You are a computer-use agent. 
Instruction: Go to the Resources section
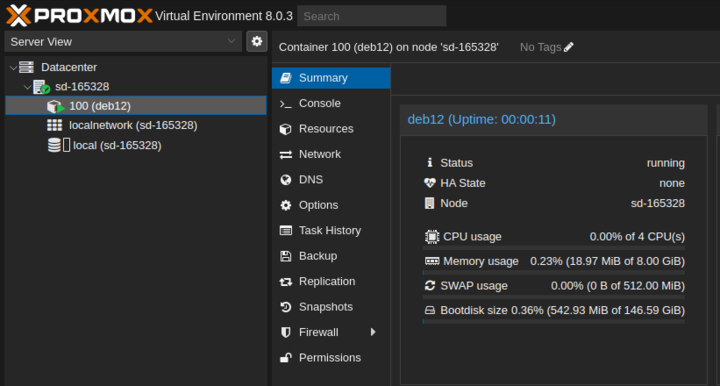click(331, 129)
